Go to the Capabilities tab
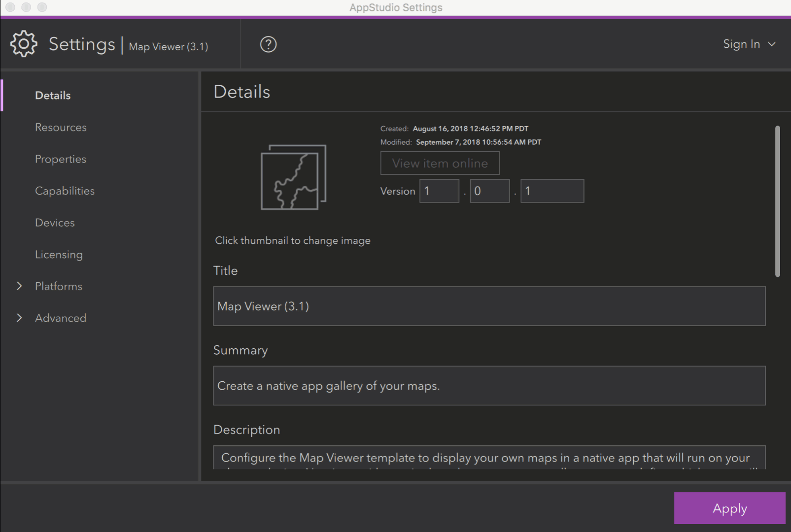 [65, 191]
